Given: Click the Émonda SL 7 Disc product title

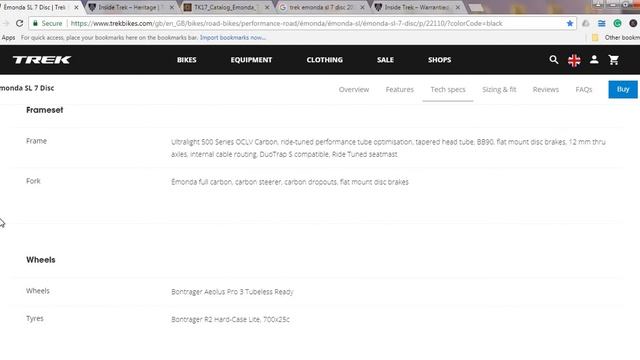Looking at the screenshot, I should tap(27, 88).
